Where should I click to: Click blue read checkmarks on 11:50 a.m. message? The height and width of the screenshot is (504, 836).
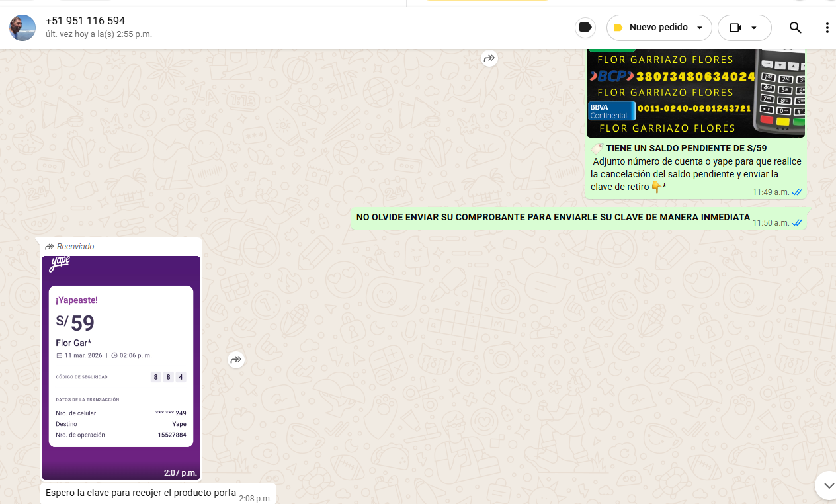pyautogui.click(x=797, y=223)
